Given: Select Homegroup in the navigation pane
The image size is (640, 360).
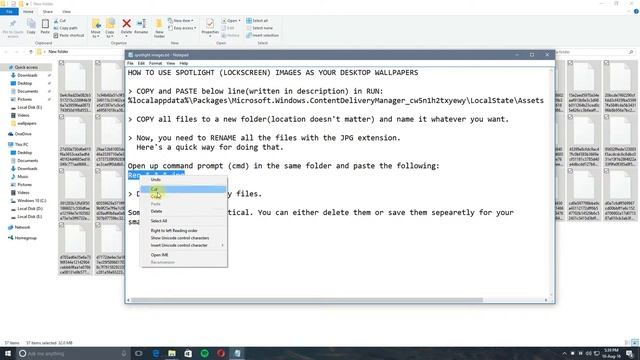Looking at the screenshot, I should coord(22,238).
